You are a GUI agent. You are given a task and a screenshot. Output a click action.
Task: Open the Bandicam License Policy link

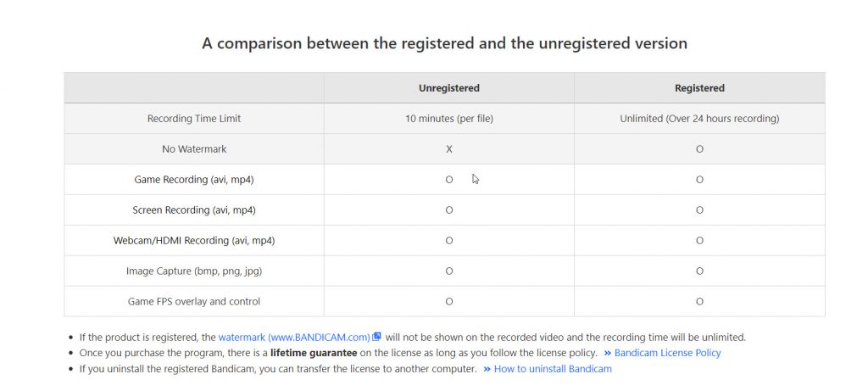(667, 353)
